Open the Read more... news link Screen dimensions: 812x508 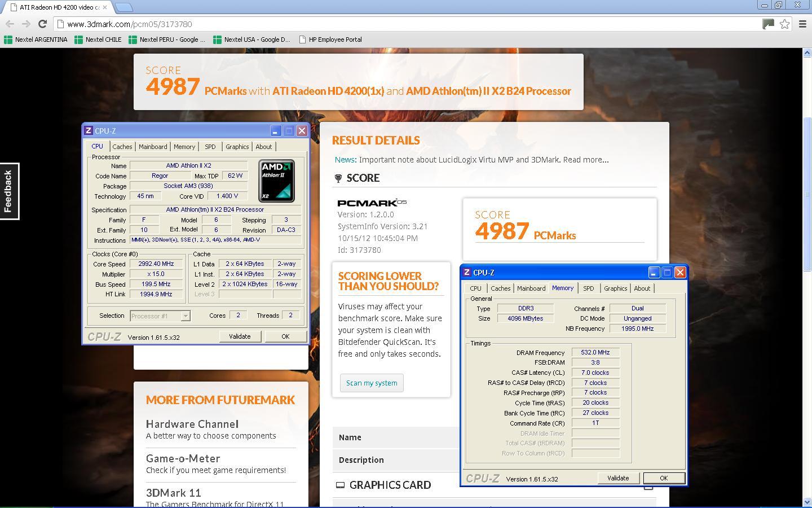coord(586,160)
